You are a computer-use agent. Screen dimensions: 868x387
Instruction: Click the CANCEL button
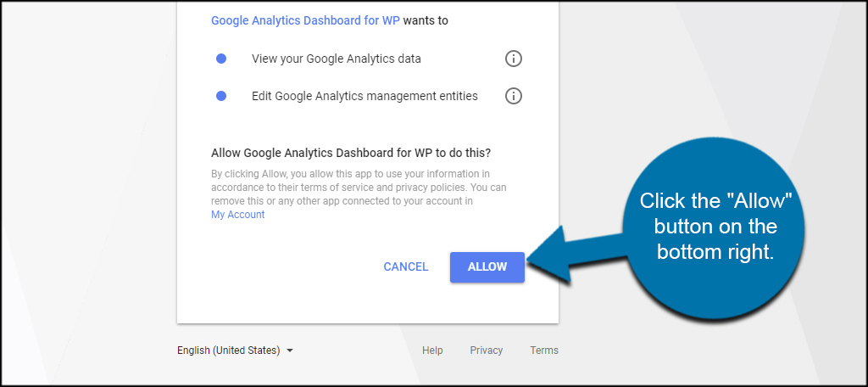tap(406, 267)
